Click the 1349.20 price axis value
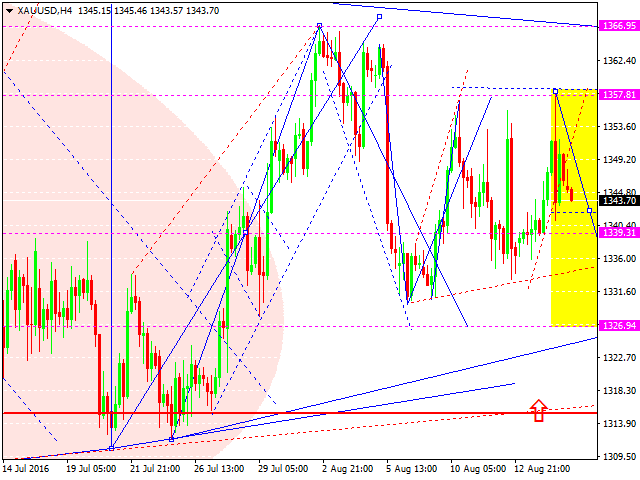 (619, 160)
